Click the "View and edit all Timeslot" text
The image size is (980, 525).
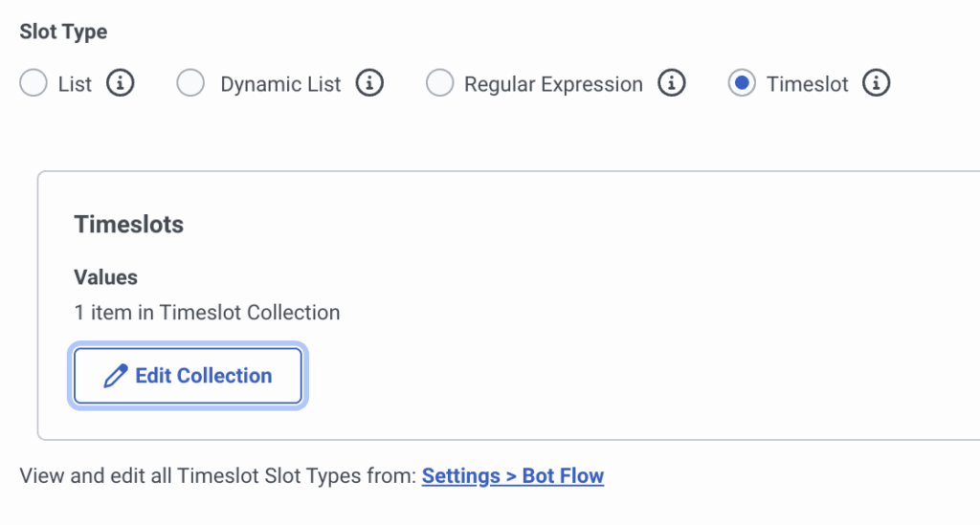(218, 476)
